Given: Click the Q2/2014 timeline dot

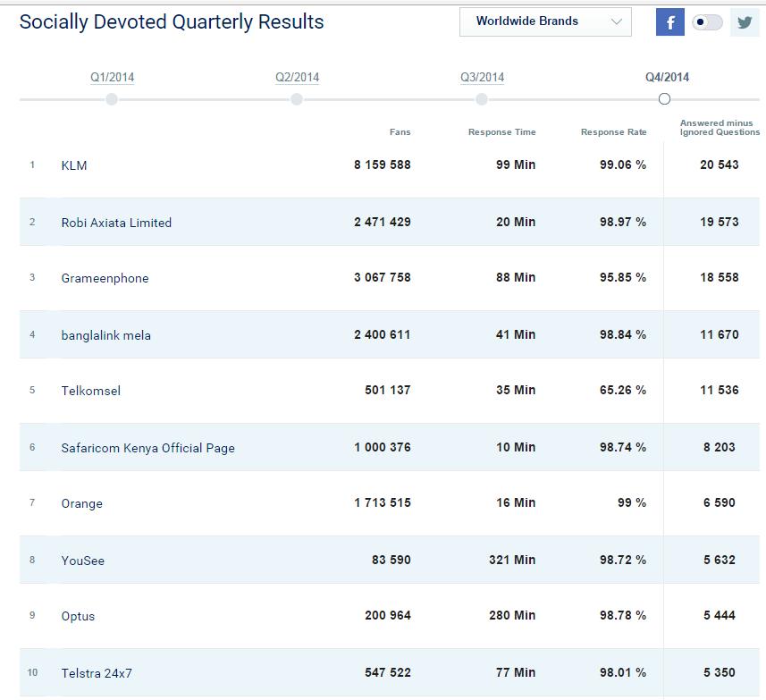Looking at the screenshot, I should click(x=297, y=99).
